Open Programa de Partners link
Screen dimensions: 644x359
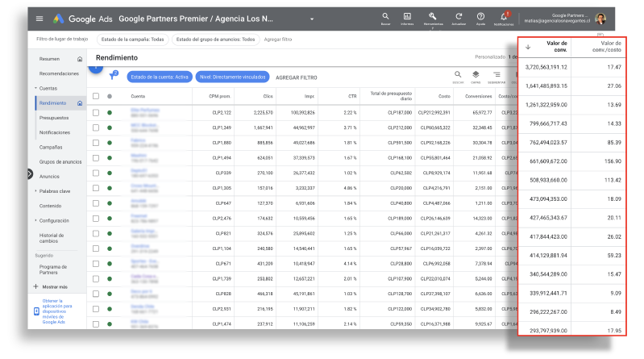point(53,269)
